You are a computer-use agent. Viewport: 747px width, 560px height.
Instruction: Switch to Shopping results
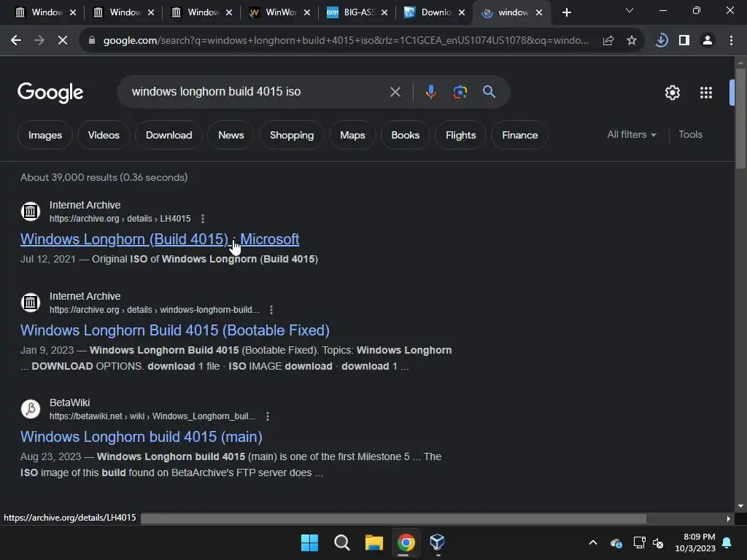(292, 135)
